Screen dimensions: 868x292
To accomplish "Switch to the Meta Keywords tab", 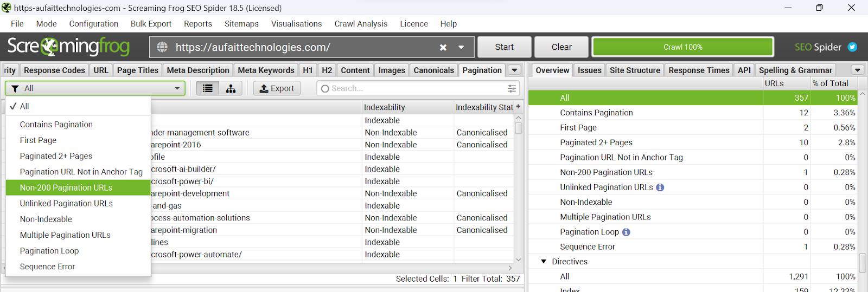I will point(266,70).
